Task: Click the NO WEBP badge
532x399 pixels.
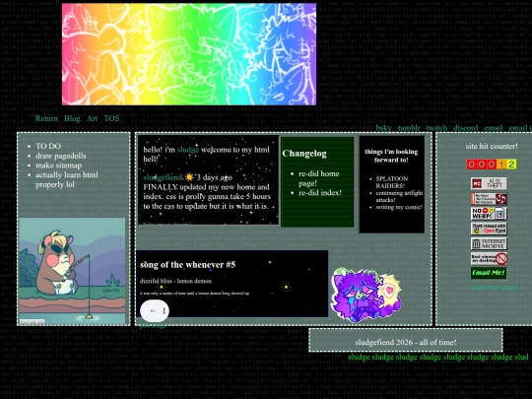Action: [489, 214]
